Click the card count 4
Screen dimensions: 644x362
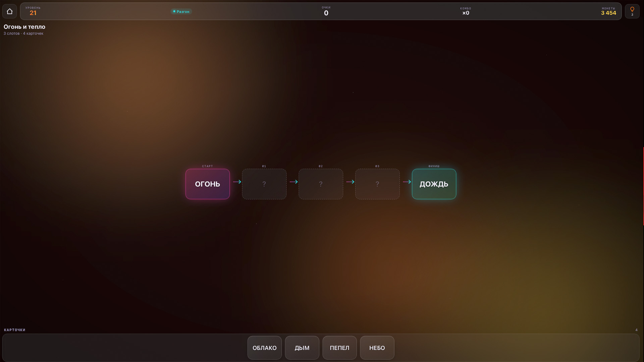point(636,330)
